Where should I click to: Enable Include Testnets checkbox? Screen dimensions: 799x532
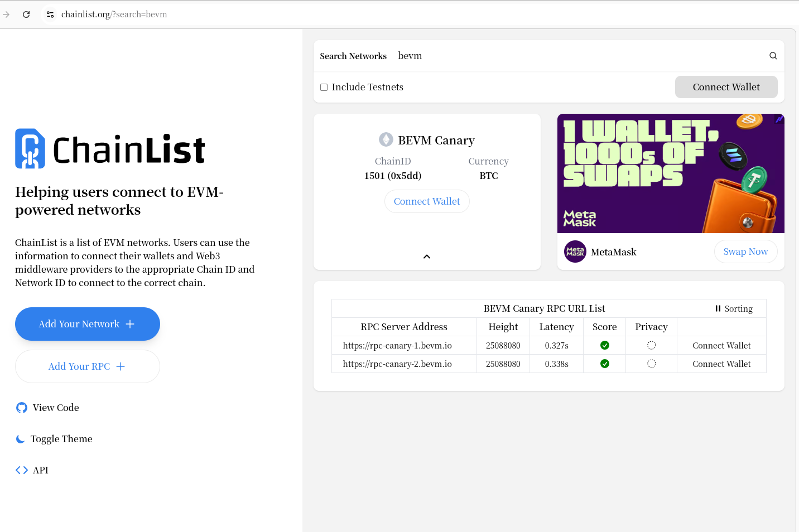tap(324, 87)
